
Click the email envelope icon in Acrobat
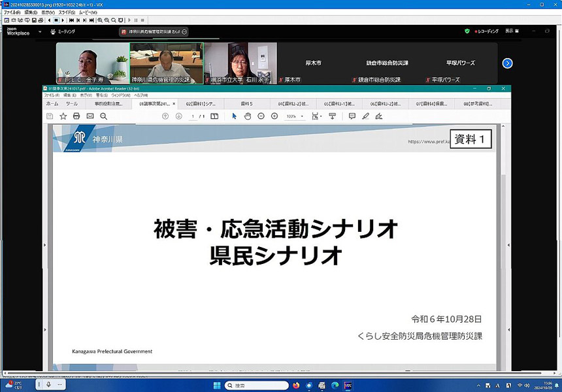tap(90, 116)
